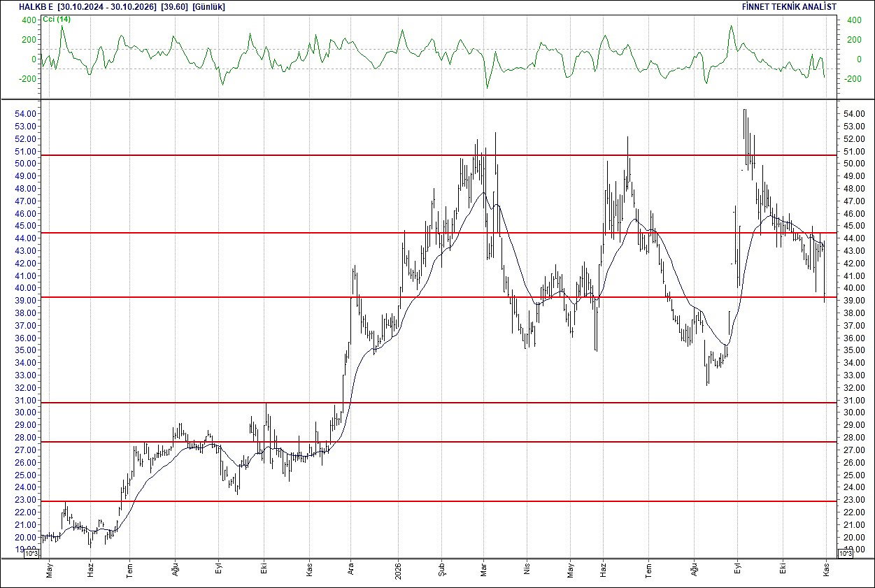
Task: Click 54.00 on the left price axis
Action: [26, 114]
